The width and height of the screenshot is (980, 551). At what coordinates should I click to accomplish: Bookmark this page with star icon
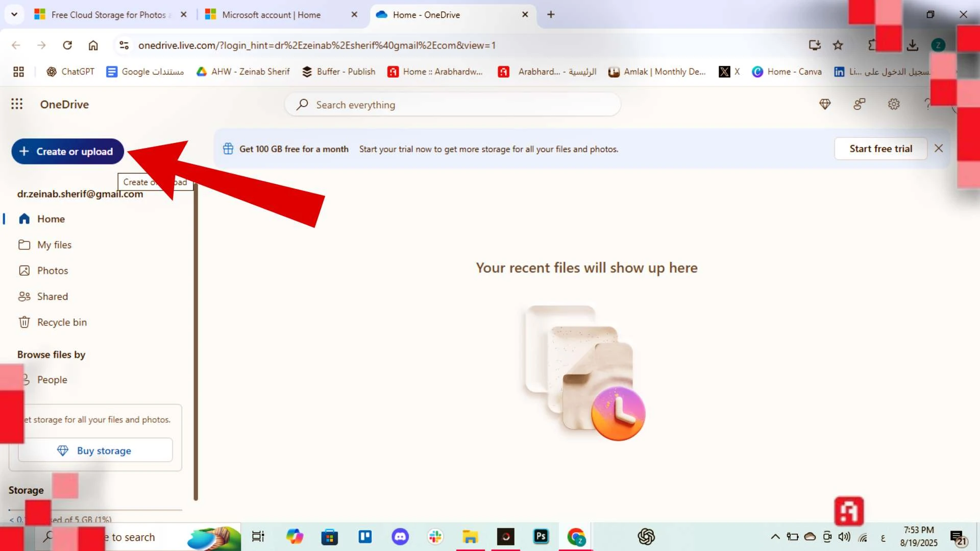point(838,45)
